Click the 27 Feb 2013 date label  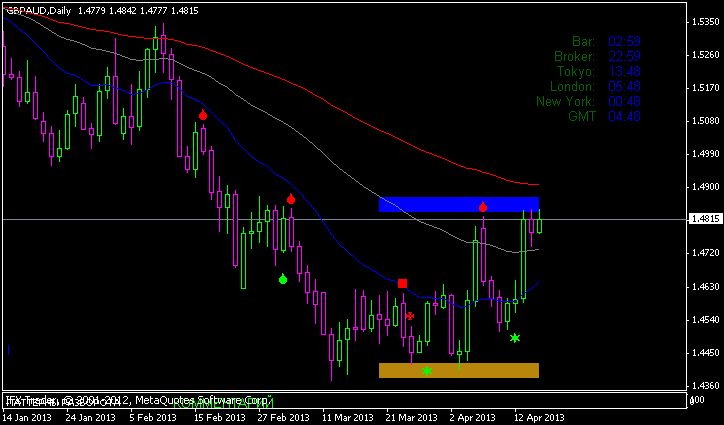284,418
